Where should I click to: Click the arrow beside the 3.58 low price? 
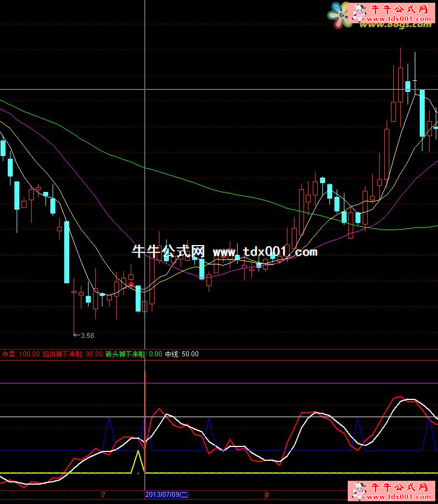pyautogui.click(x=76, y=335)
